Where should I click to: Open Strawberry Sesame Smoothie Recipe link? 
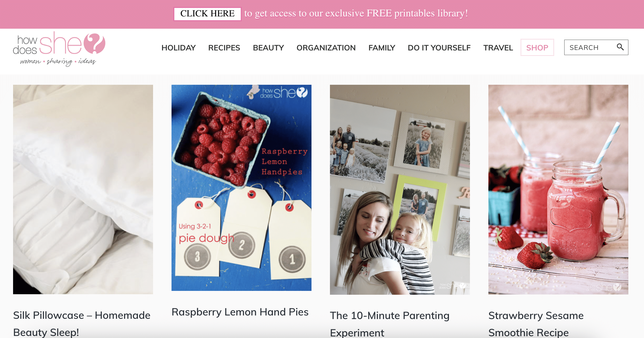pos(536,324)
